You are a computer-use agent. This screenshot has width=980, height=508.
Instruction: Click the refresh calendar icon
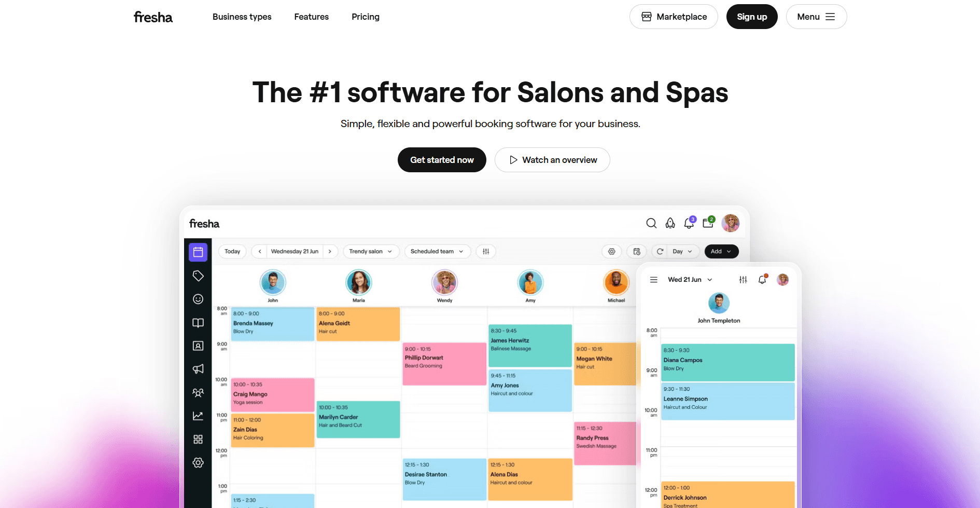click(660, 252)
